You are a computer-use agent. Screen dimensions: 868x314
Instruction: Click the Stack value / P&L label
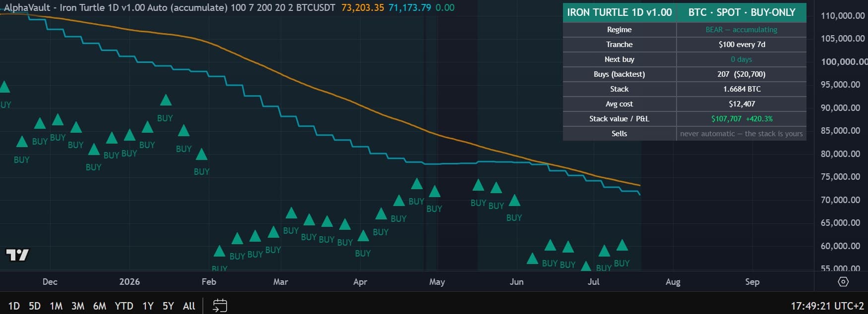[620, 119]
